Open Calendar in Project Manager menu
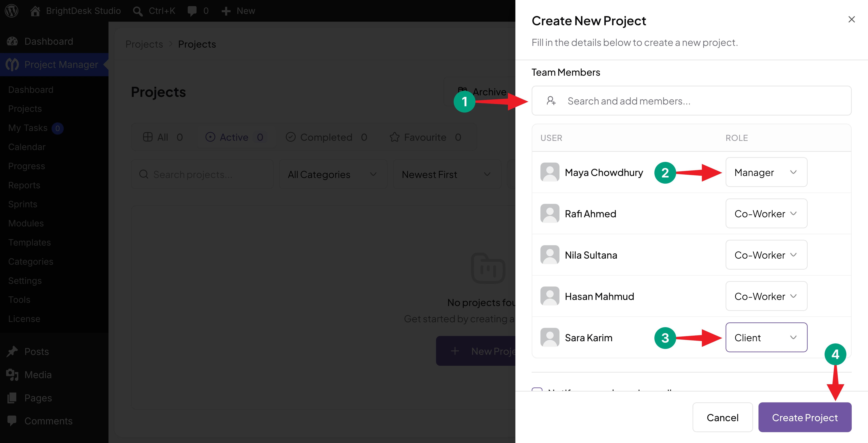Viewport: 868px width, 443px height. coord(27,147)
